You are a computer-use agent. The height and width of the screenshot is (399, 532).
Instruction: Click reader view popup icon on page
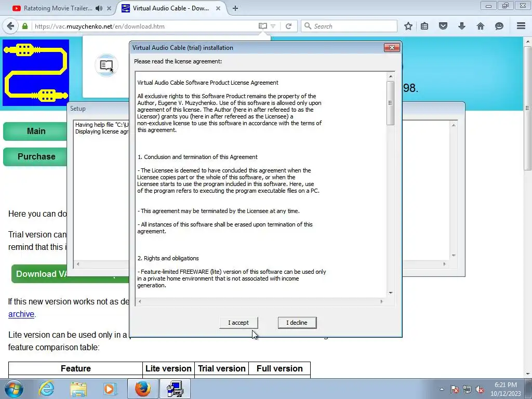(x=106, y=65)
